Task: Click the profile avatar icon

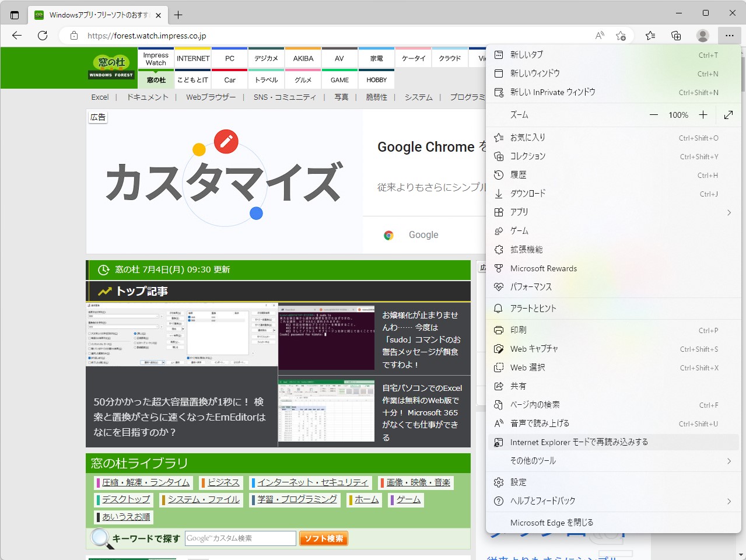Action: tap(702, 36)
